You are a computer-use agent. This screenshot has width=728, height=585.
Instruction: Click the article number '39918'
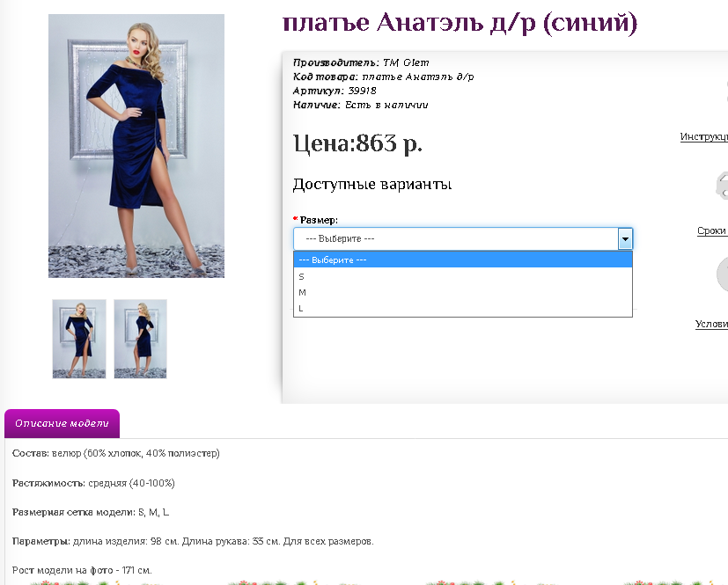pos(362,91)
